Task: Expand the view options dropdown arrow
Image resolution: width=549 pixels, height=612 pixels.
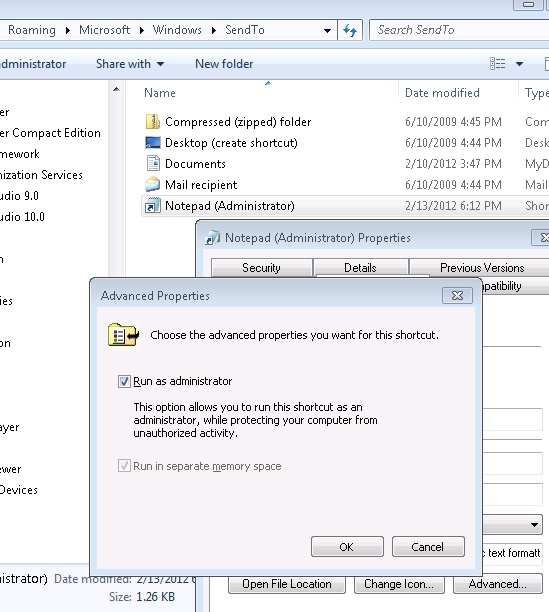Action: tap(519, 64)
